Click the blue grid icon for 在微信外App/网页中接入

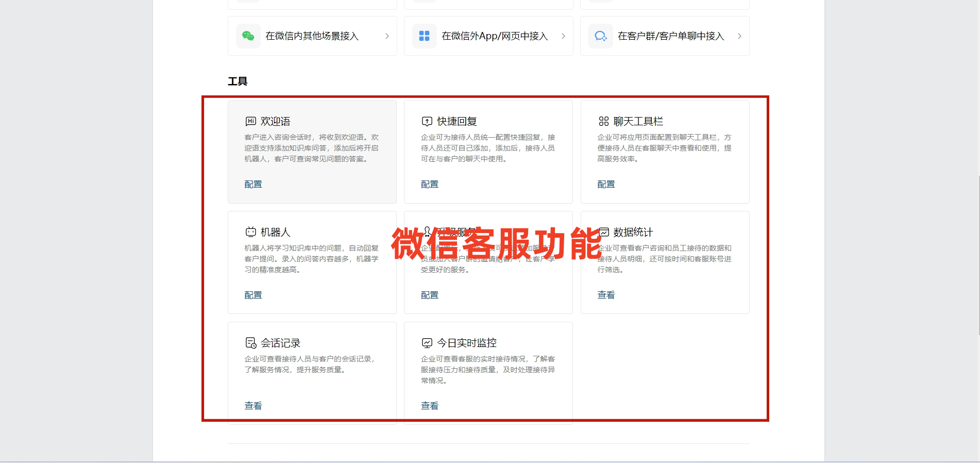pos(425,36)
